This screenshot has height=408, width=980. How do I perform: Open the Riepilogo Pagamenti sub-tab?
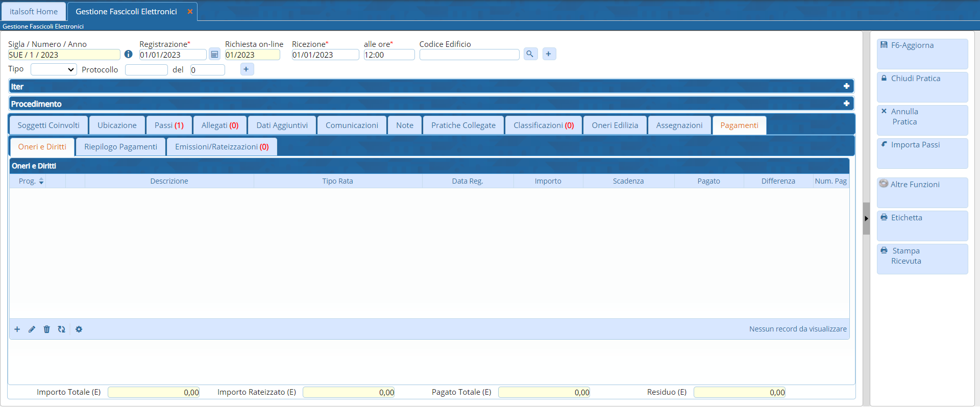[120, 147]
